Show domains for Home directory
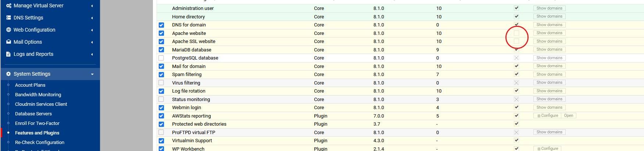Screen dimensions: 644x151 [549, 17]
